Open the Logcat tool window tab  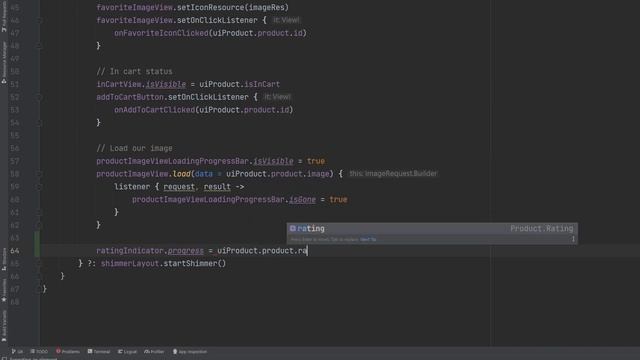pyautogui.click(x=127, y=351)
